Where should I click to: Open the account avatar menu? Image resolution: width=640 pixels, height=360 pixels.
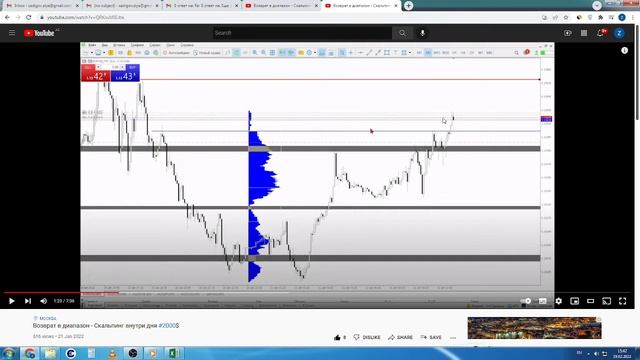click(619, 33)
